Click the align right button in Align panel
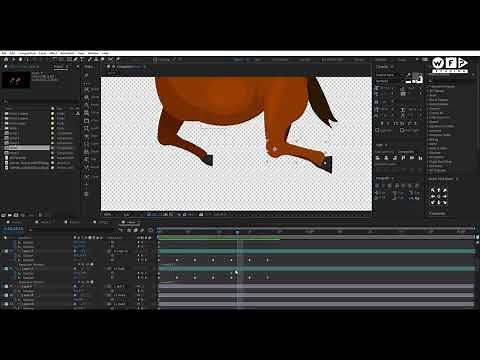 (395, 158)
